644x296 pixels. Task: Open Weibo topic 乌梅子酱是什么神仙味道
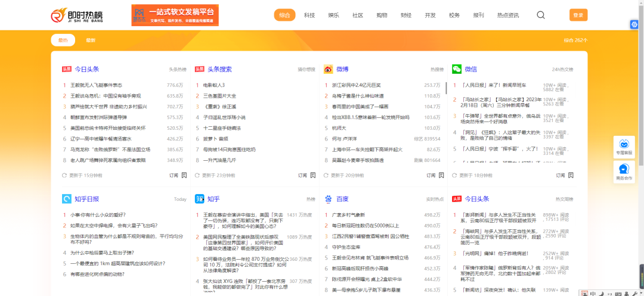(x=358, y=96)
